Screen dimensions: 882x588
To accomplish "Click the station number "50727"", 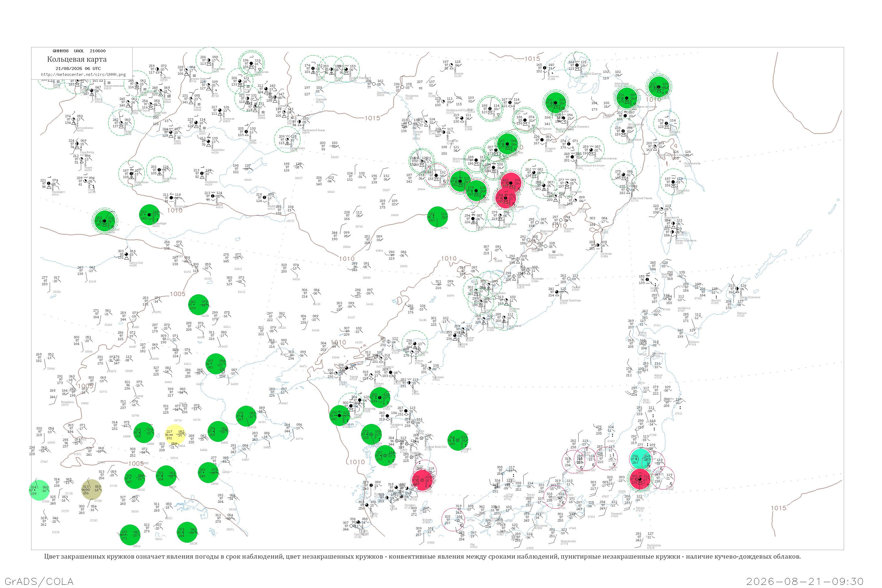I will coord(290,221).
